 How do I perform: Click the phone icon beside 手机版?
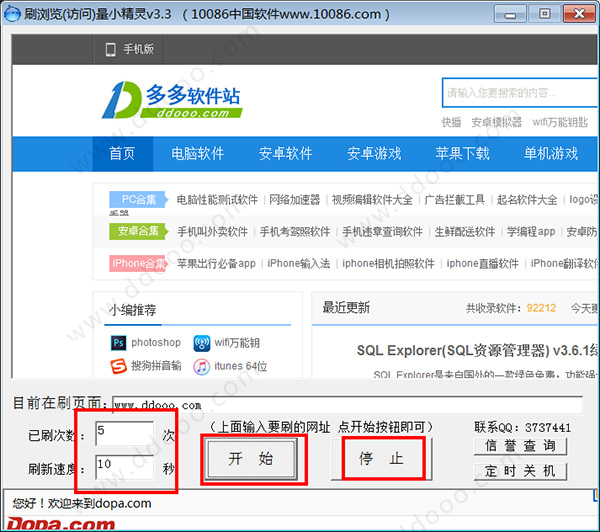(x=111, y=50)
